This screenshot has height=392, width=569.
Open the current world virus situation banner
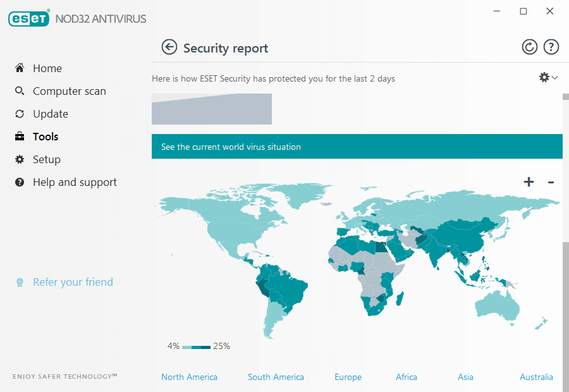[357, 146]
